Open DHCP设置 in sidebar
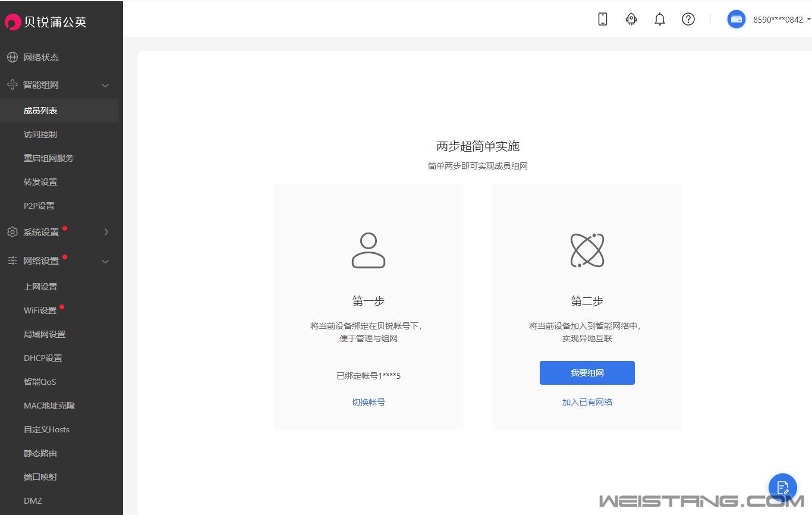The width and height of the screenshot is (812, 515). pos(43,358)
